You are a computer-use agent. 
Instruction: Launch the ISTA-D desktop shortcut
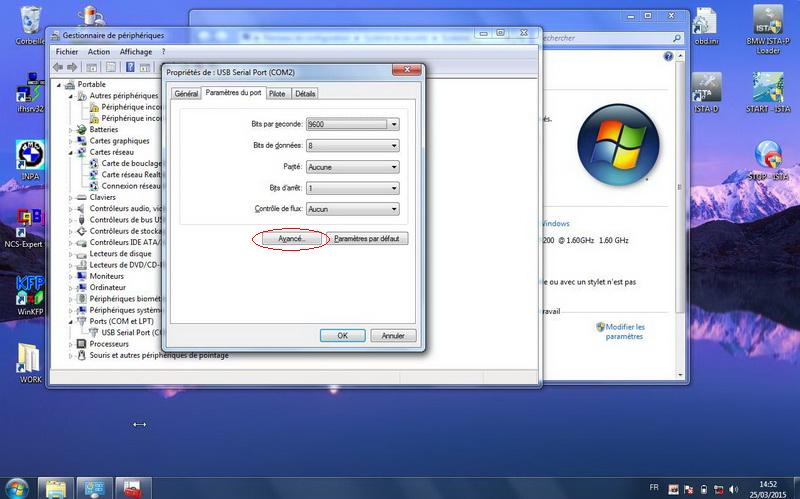click(x=707, y=92)
